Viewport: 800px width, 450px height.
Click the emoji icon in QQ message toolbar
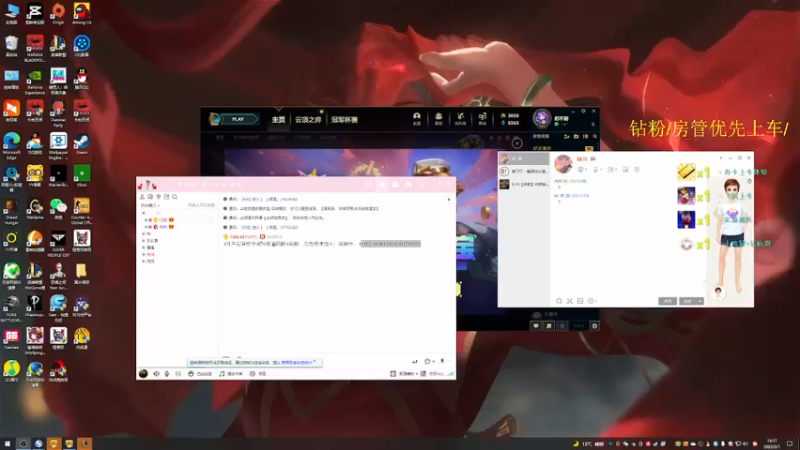pos(559,301)
